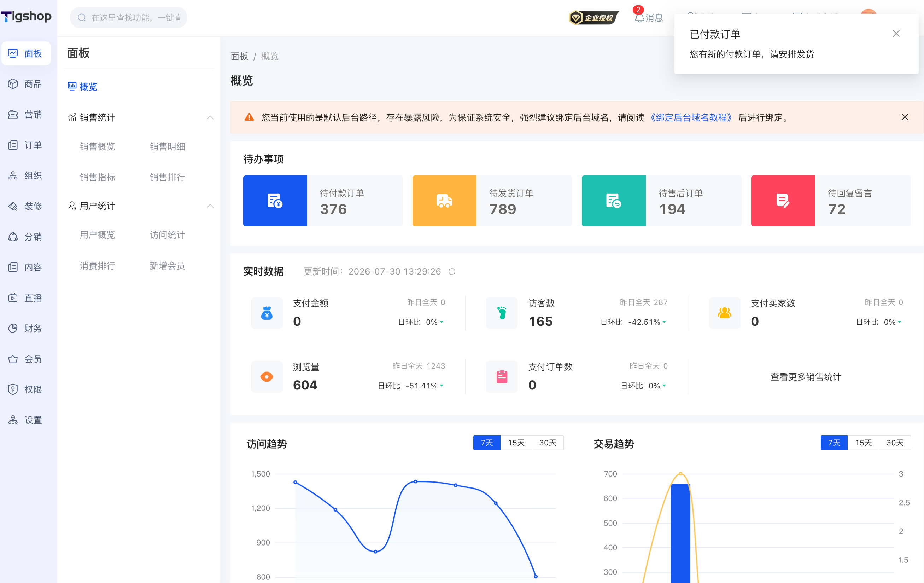This screenshot has height=583, width=924.
Task: Open the 设置 settings sidebar icon
Action: 13,420
